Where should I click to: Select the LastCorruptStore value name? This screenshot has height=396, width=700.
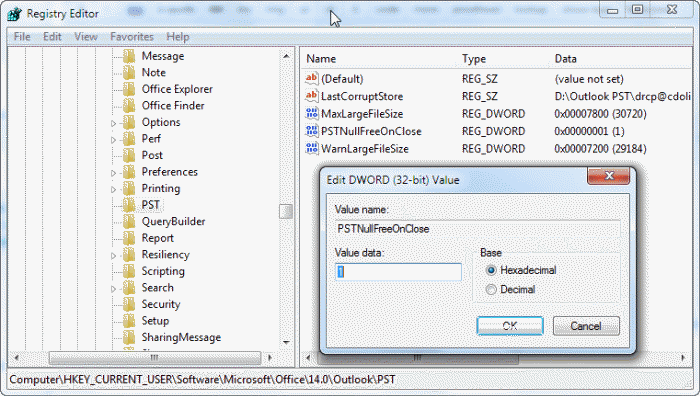[x=362, y=96]
